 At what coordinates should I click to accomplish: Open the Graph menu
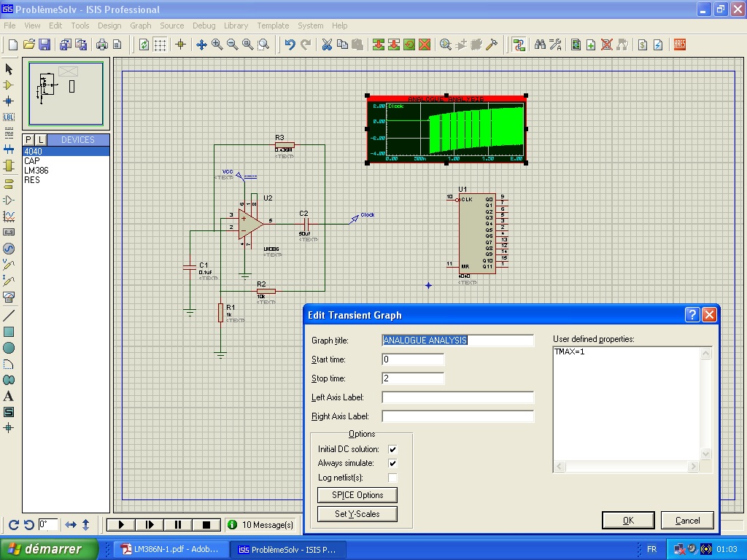click(141, 26)
